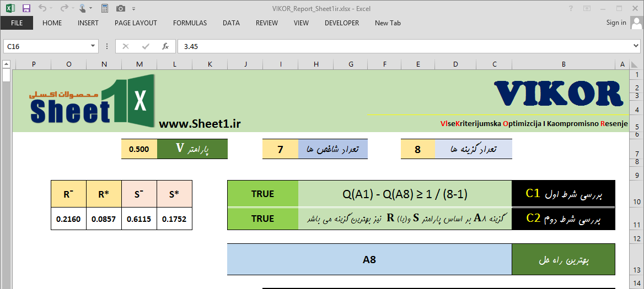Click the Name Box showing C16
644x289 pixels.
(x=46, y=46)
